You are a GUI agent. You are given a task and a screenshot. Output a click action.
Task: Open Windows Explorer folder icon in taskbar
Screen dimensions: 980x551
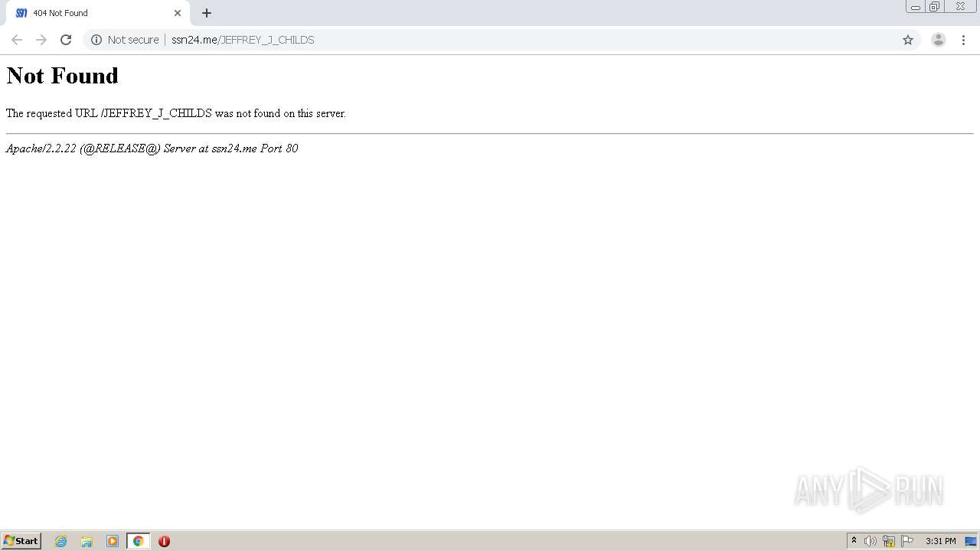point(87,541)
